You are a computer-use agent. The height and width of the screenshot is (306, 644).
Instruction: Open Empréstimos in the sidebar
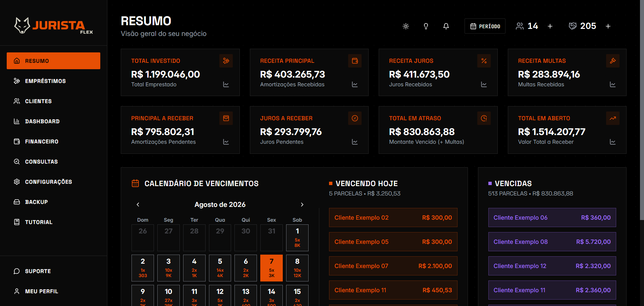click(53, 81)
